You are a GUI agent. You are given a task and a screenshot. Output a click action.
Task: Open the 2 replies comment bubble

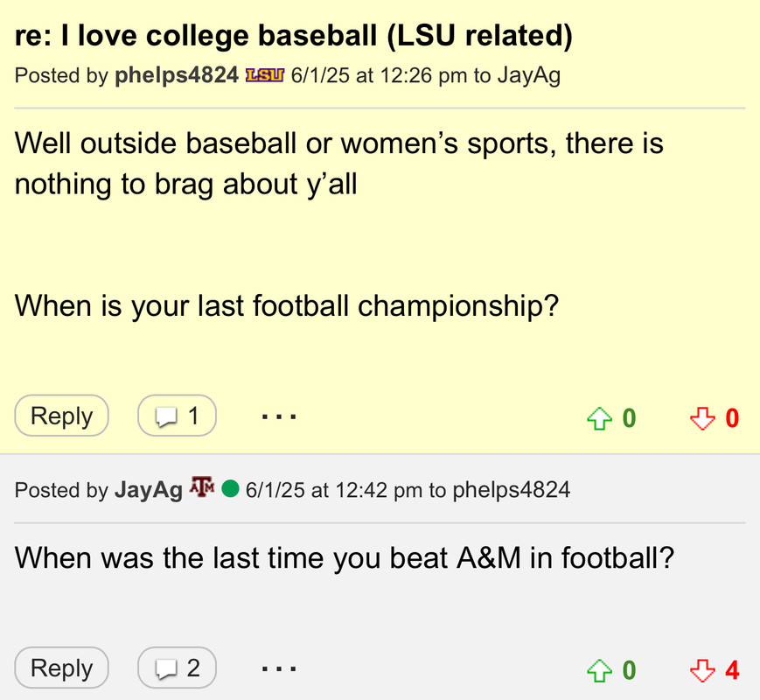tap(177, 668)
